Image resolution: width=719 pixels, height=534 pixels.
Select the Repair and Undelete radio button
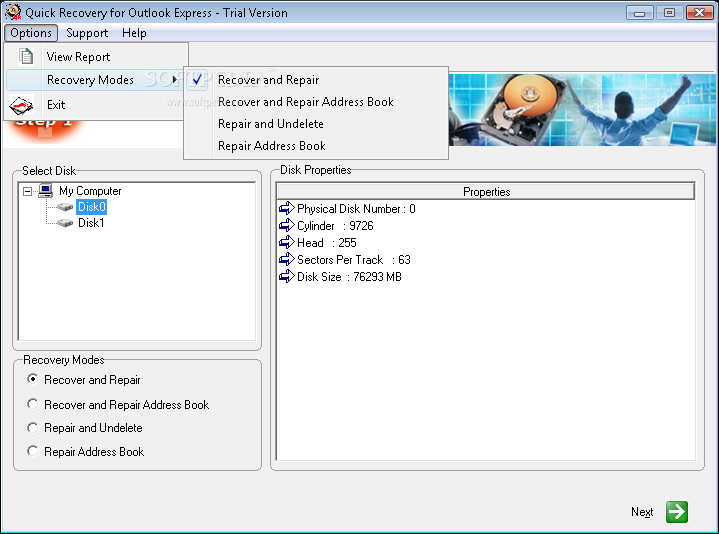click(32, 428)
